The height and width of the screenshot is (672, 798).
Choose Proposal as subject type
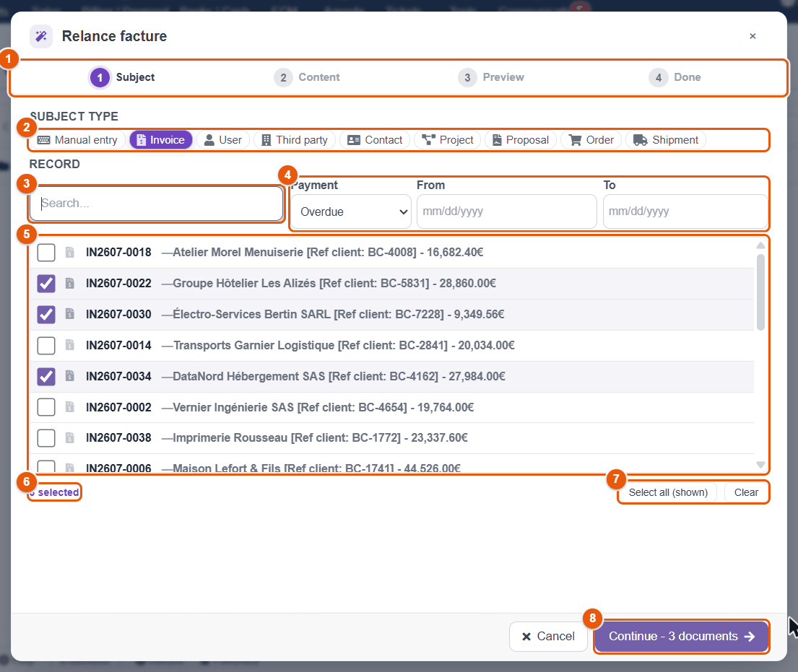[521, 140]
